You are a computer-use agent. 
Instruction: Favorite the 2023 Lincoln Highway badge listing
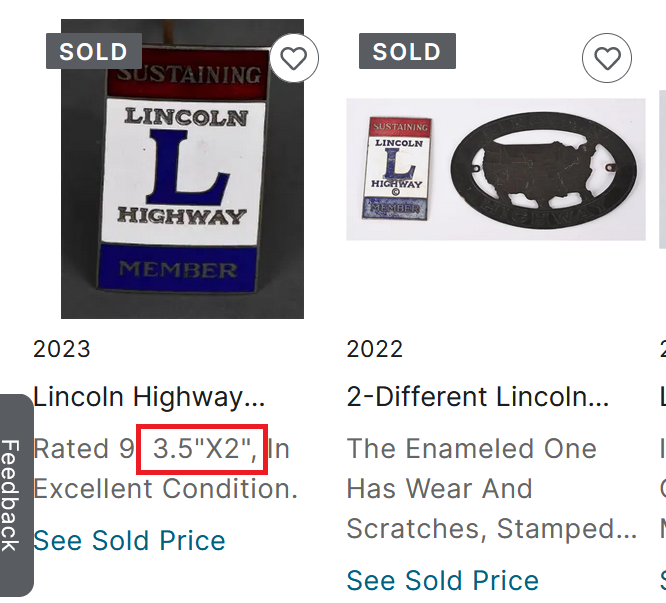[293, 59]
